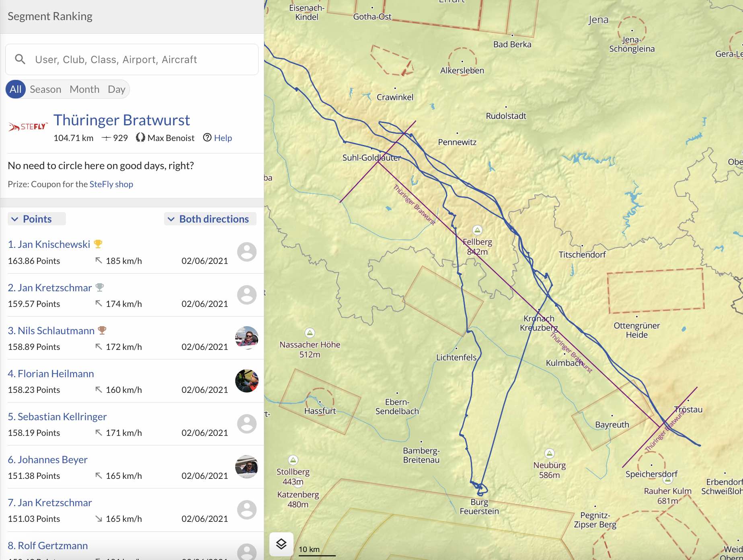The width and height of the screenshot is (743, 560).
Task: Switch ranking filter to Month
Action: 84,89
